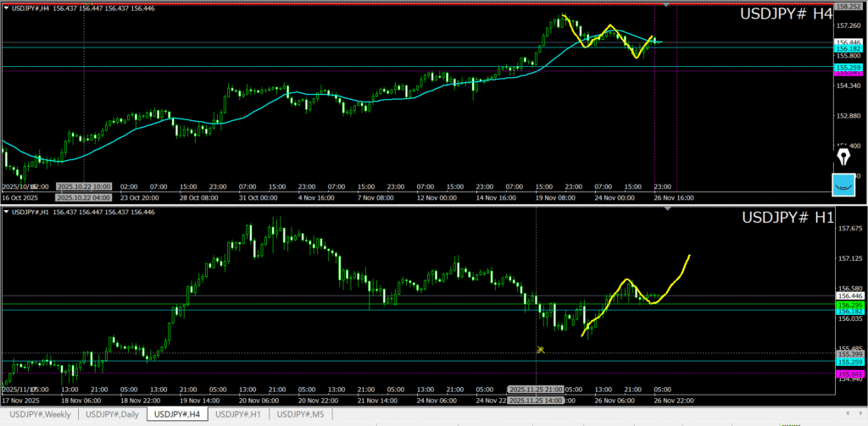The image size is (868, 426).
Task: Click the 158.252 price label on H4 chart
Action: click(x=849, y=6)
